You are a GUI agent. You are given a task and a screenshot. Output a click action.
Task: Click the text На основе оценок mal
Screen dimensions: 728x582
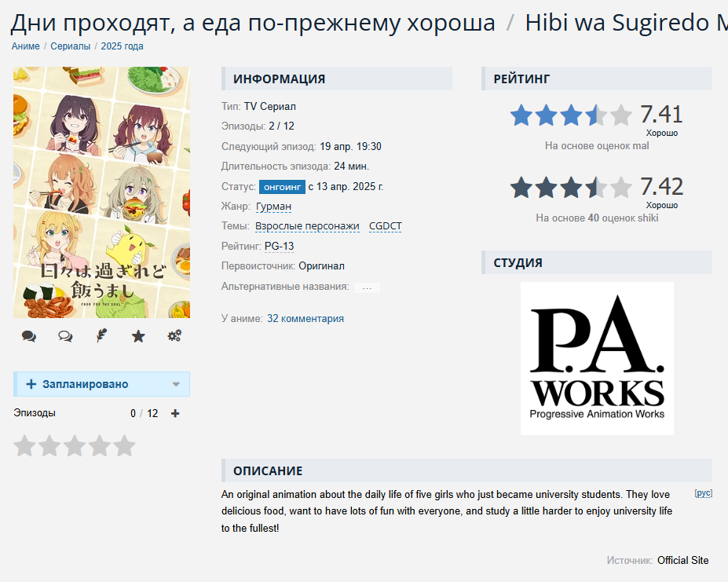click(597, 146)
